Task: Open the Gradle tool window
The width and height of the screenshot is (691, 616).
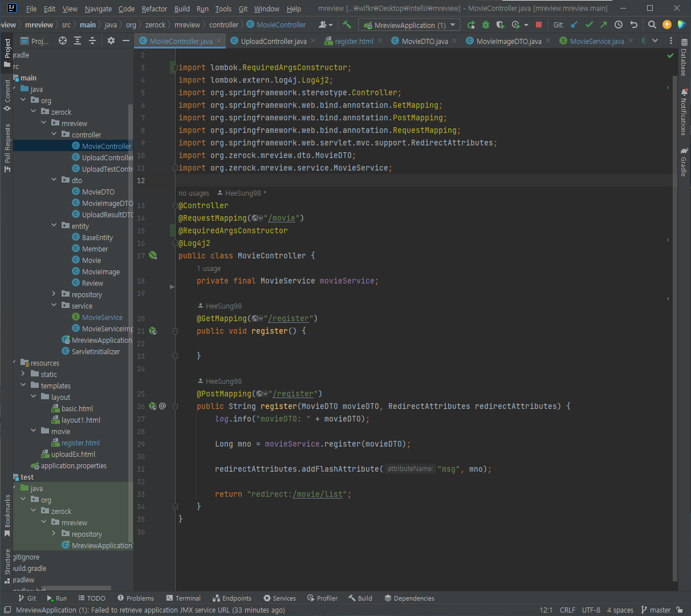Action: click(684, 163)
